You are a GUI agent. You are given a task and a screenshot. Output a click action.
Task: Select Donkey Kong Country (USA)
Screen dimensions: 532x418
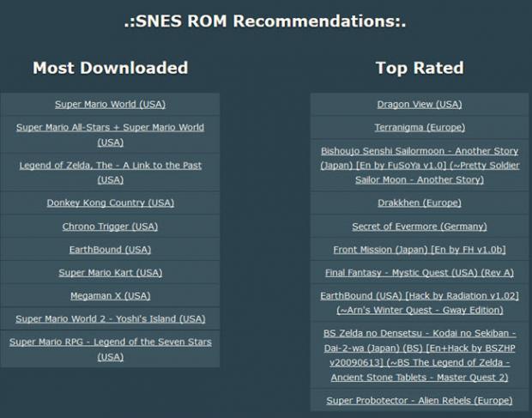[110, 203]
